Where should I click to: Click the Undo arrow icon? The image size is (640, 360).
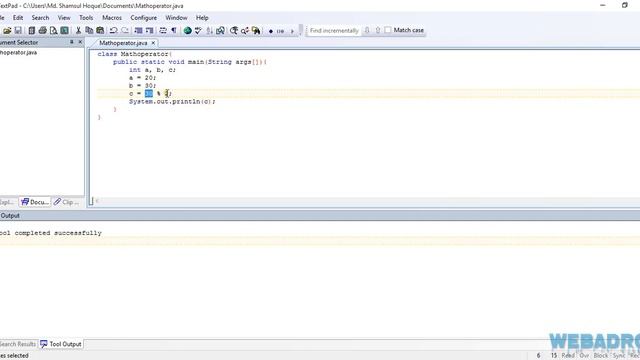[113, 31]
